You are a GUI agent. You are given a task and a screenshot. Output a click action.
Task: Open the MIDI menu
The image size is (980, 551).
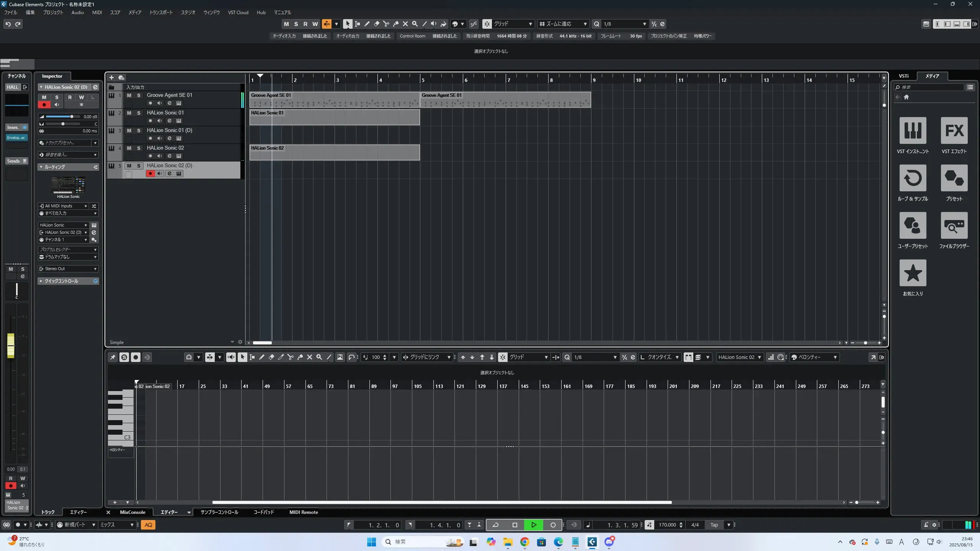point(97,12)
